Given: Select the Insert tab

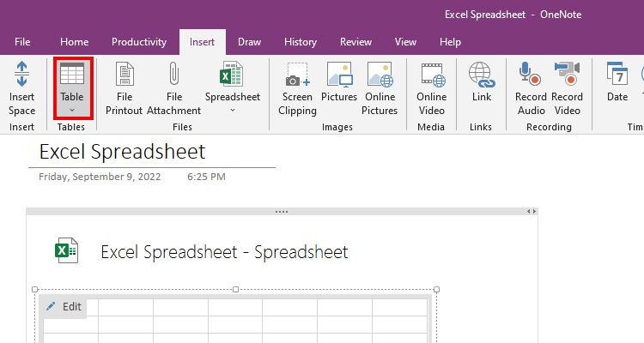Looking at the screenshot, I should (x=202, y=42).
